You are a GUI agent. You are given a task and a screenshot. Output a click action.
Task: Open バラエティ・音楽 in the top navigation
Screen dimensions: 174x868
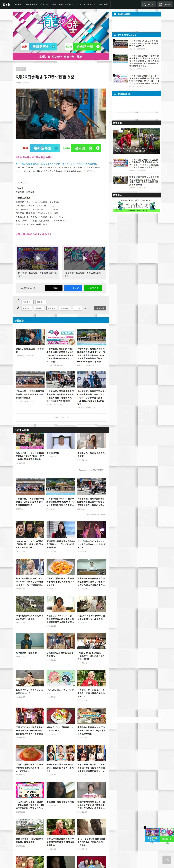point(48,4)
